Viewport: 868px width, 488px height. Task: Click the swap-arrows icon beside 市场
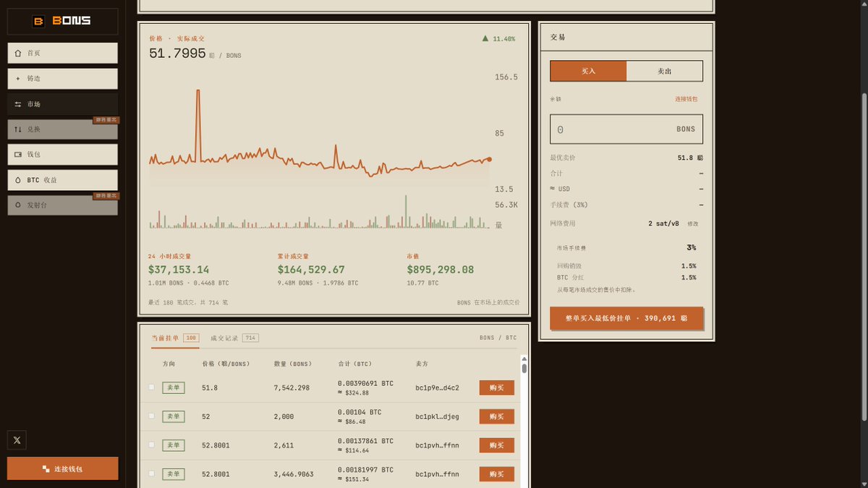[x=18, y=104]
